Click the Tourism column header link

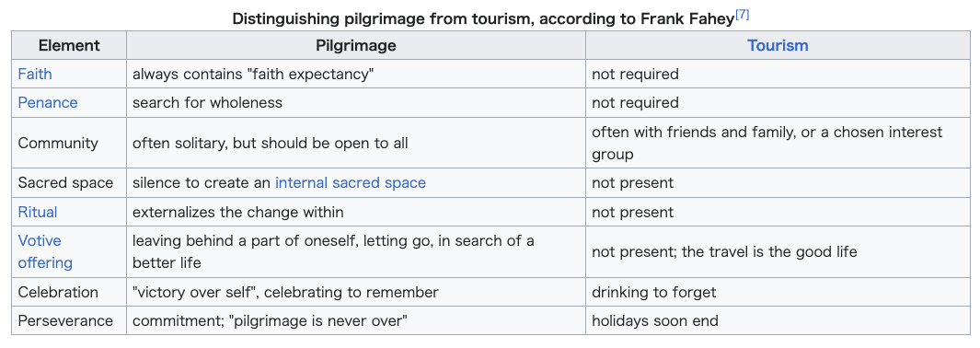tap(778, 46)
